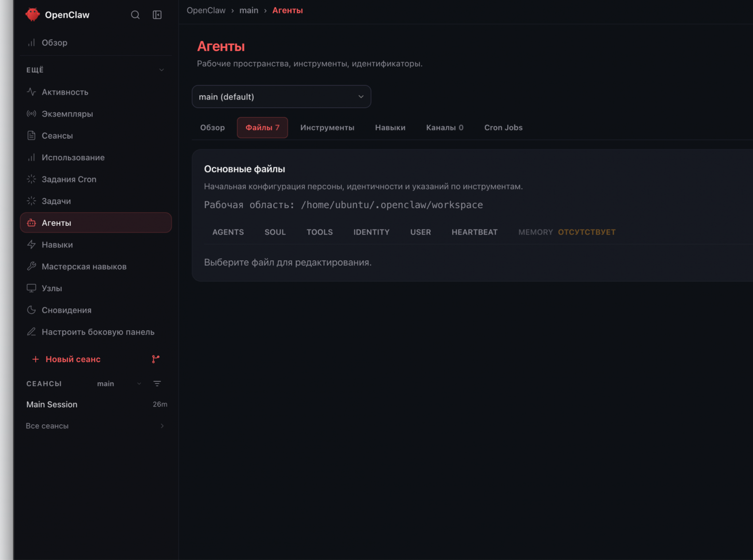
Task: Click the document icon beside Сеансы
Action: [x=31, y=135]
